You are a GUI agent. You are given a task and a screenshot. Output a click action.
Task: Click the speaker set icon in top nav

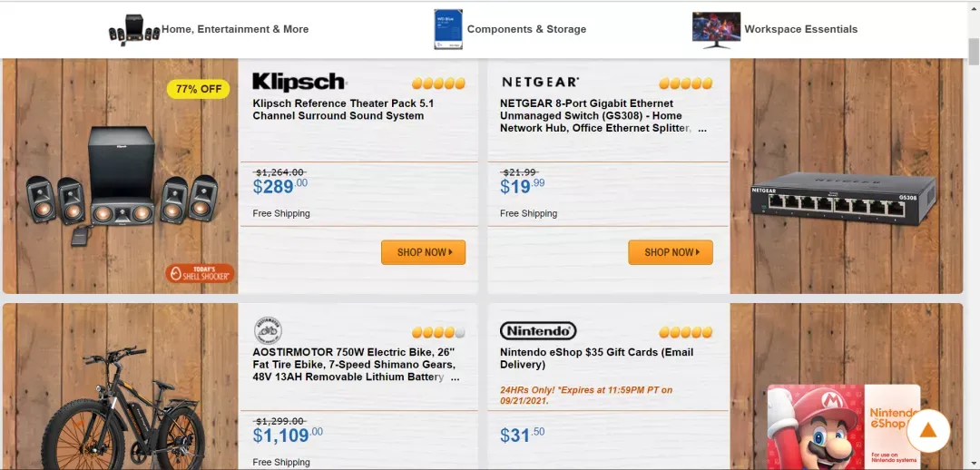tap(133, 29)
